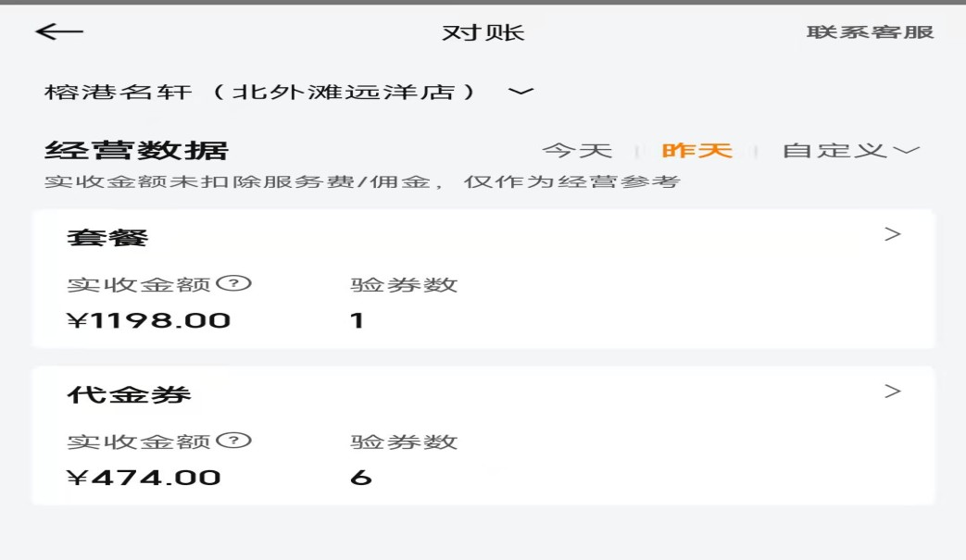Click the help icon beside 套餐 实收金额
This screenshot has width=966, height=560.
[239, 284]
